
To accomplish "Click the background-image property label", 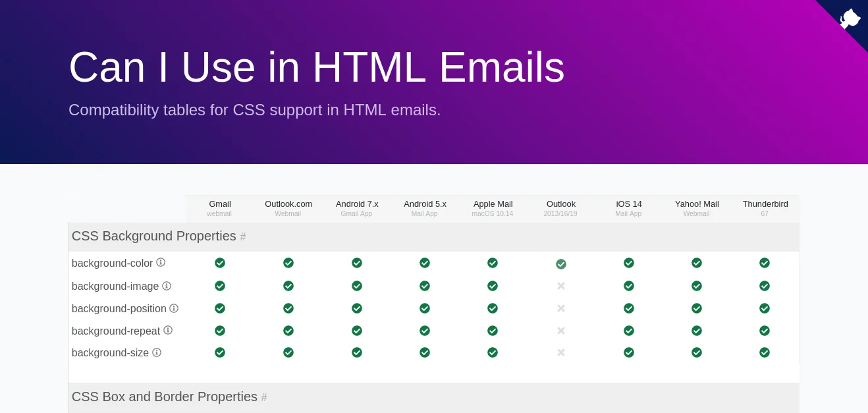I will tap(115, 287).
